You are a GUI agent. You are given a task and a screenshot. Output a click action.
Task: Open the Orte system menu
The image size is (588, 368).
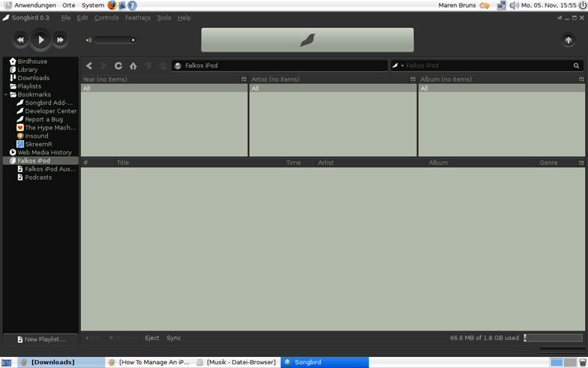point(68,5)
